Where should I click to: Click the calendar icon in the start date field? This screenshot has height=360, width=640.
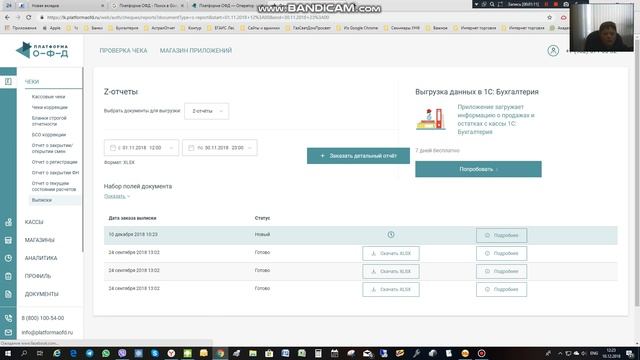click(x=113, y=148)
